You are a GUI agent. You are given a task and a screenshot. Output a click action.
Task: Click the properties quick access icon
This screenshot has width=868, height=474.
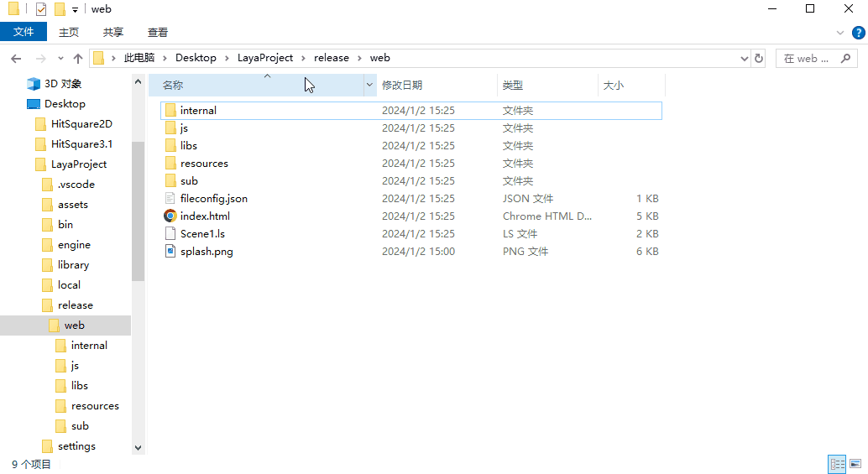(x=40, y=9)
